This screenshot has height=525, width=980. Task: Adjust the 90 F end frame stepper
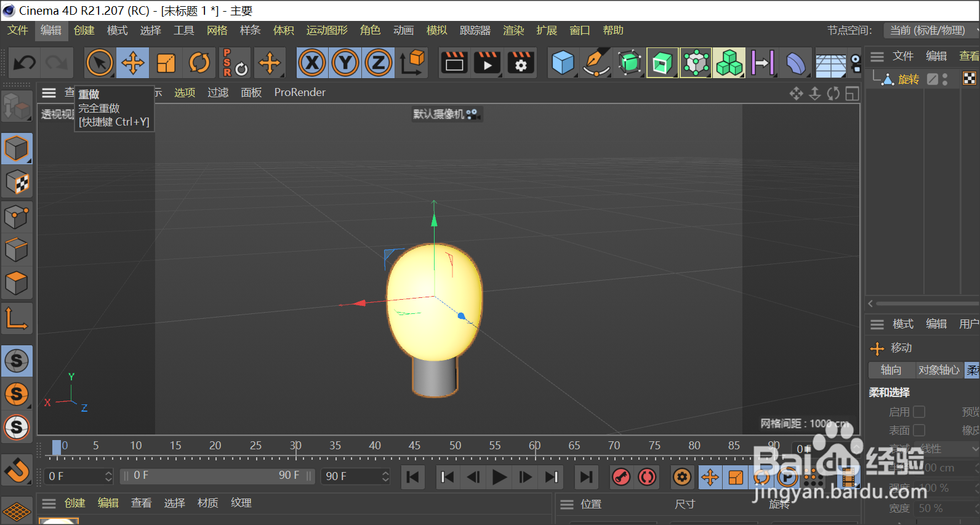click(x=385, y=476)
